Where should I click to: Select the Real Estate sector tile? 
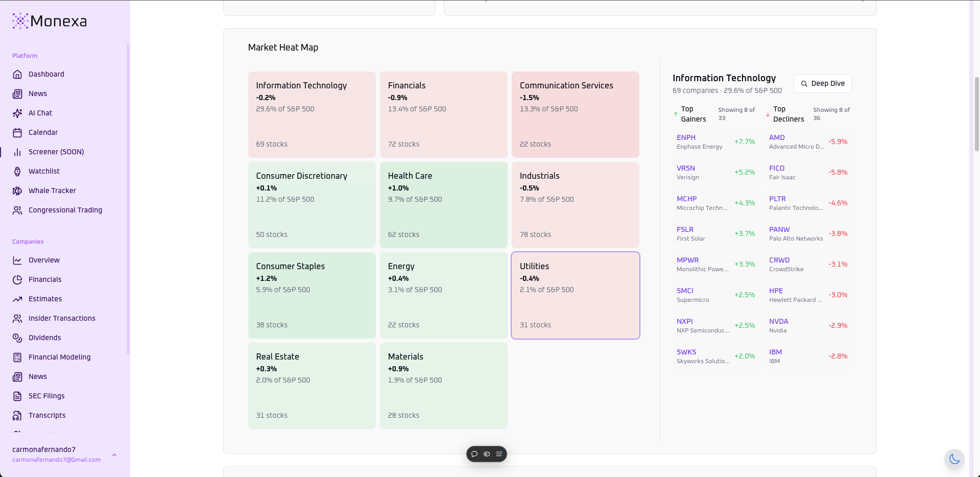point(312,386)
